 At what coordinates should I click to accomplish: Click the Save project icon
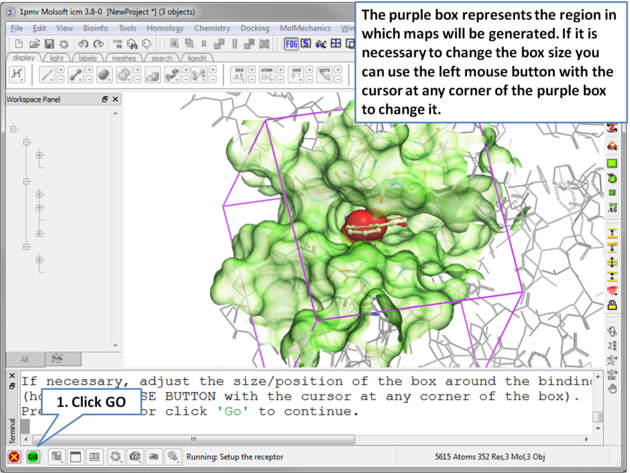tap(49, 44)
